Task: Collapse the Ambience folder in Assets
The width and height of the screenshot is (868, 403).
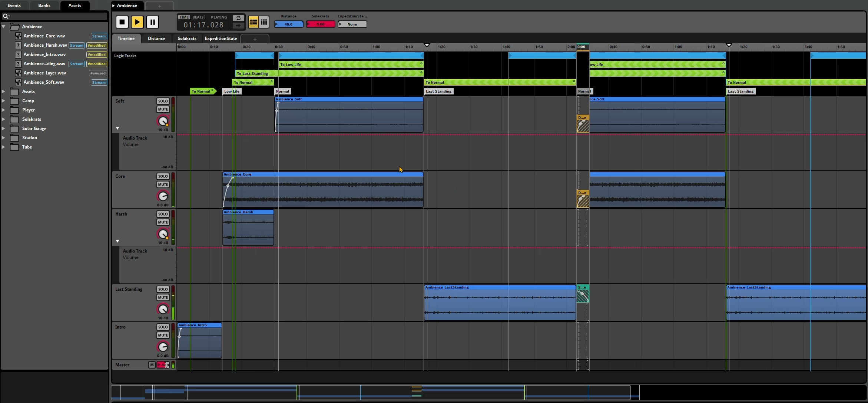Action: click(3, 27)
